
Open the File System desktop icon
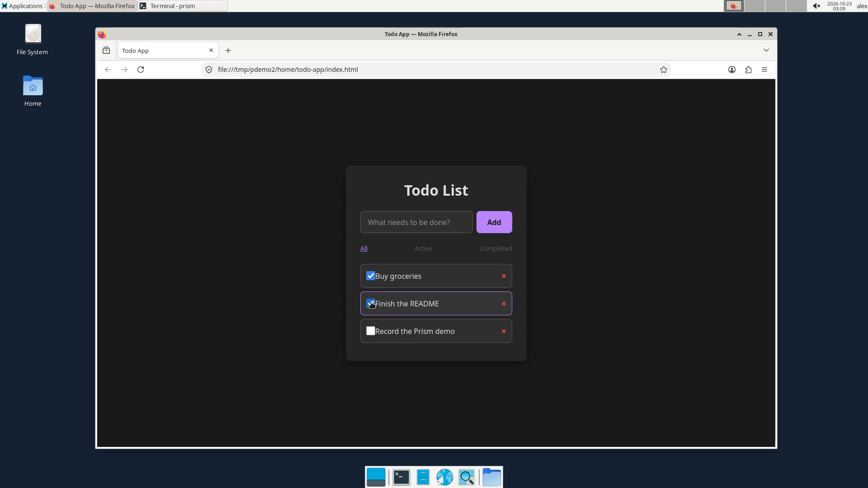[33, 40]
